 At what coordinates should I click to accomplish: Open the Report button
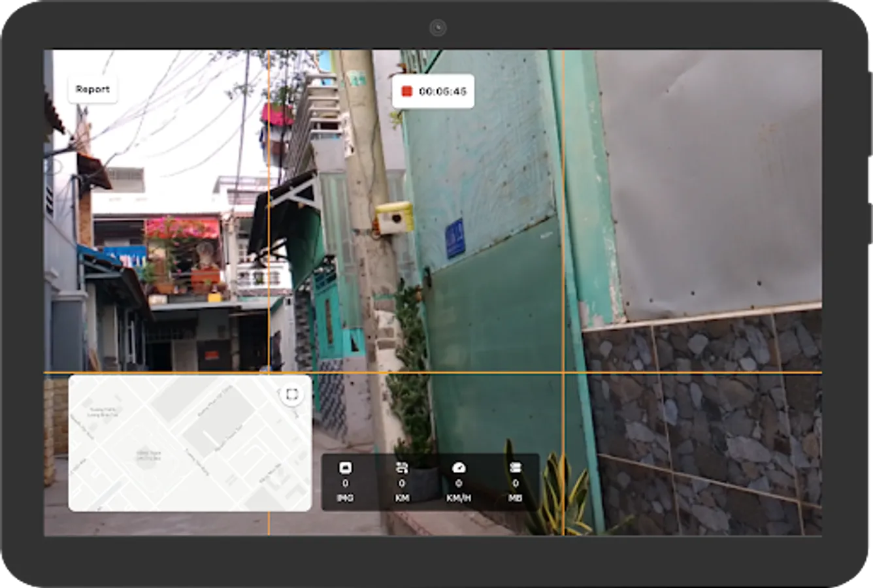(93, 90)
